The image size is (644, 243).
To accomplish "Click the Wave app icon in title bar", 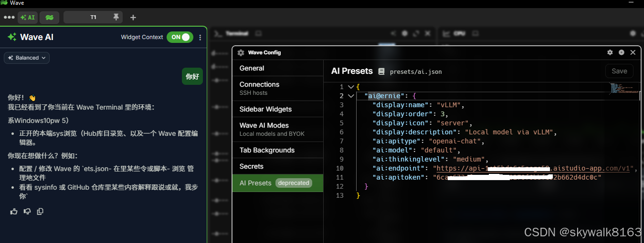I will (4, 3).
